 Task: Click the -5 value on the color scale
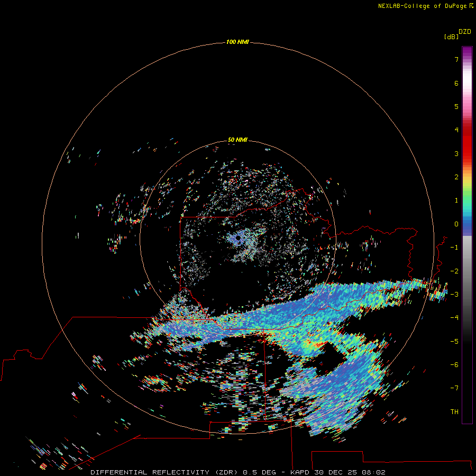[454, 342]
